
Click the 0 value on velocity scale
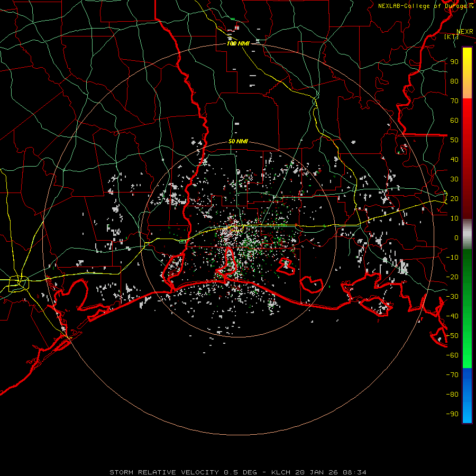coord(456,237)
